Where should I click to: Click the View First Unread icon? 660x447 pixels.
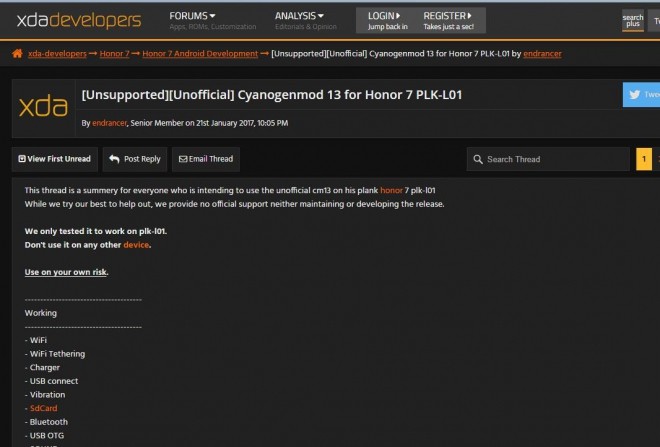pyautogui.click(x=22, y=159)
